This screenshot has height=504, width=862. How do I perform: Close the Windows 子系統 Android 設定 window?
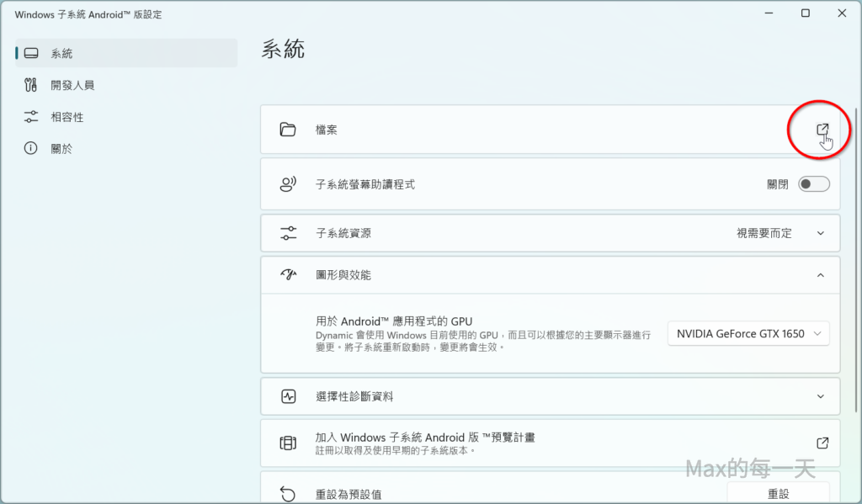point(842,13)
